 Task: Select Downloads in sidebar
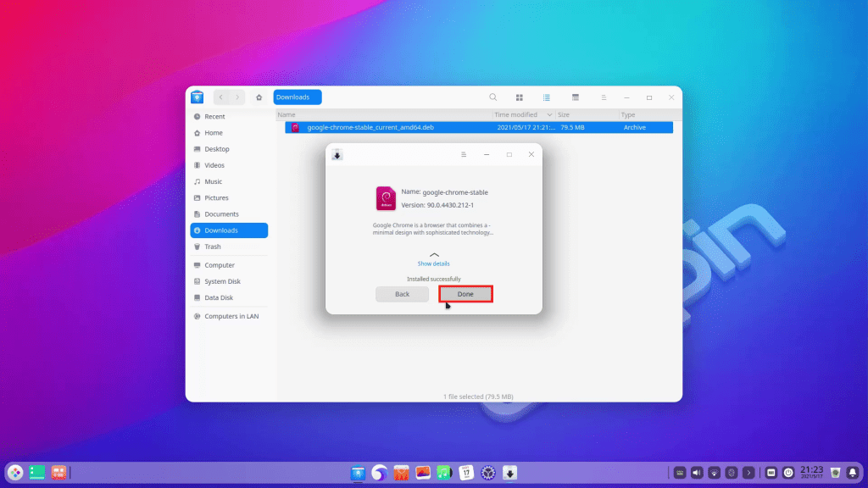tap(229, 230)
